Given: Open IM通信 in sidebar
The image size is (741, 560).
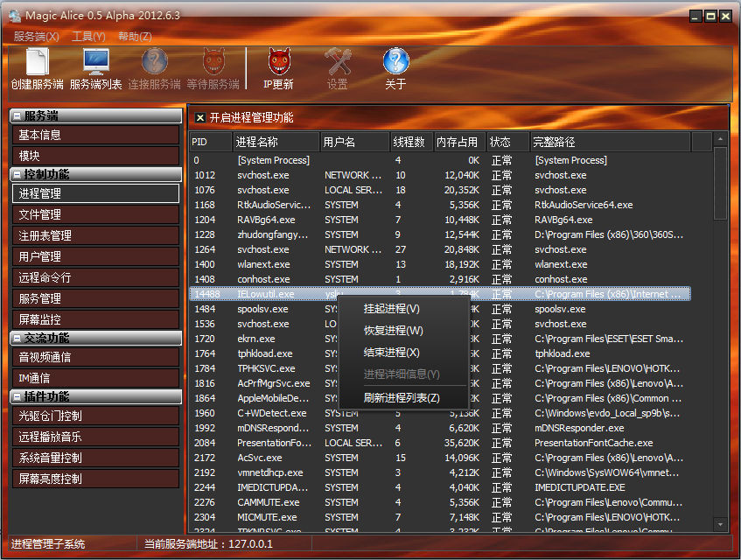Looking at the screenshot, I should (95, 378).
